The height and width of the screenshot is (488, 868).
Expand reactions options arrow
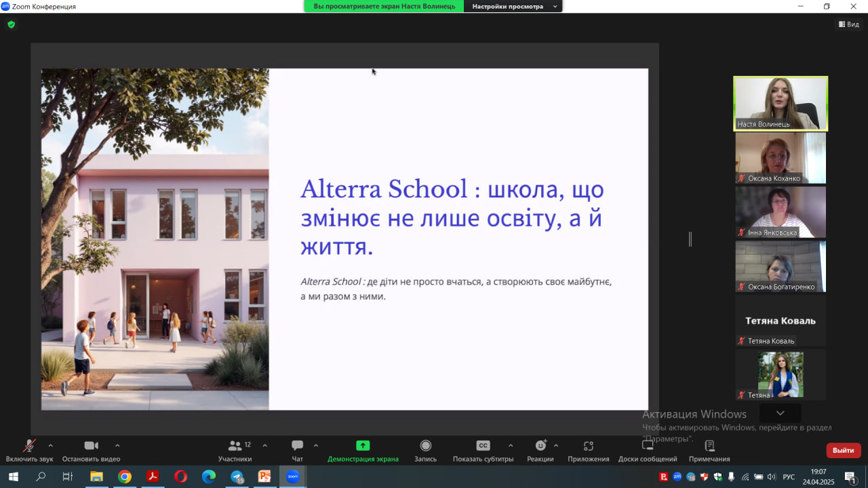(556, 445)
